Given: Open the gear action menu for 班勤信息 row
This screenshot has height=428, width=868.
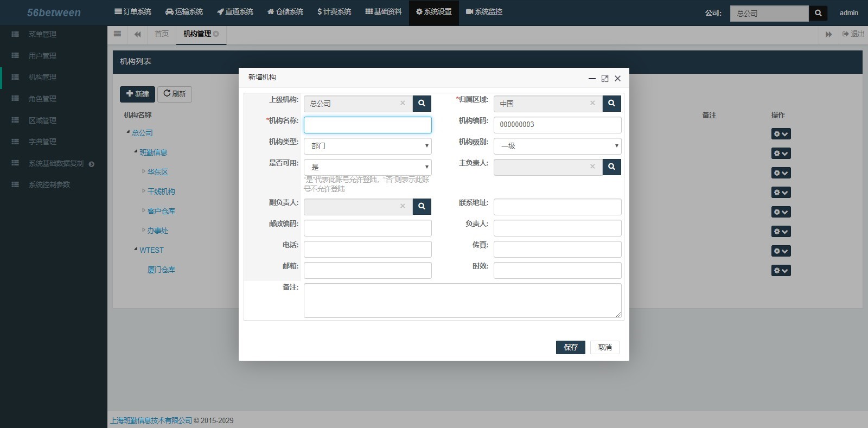Looking at the screenshot, I should point(781,154).
